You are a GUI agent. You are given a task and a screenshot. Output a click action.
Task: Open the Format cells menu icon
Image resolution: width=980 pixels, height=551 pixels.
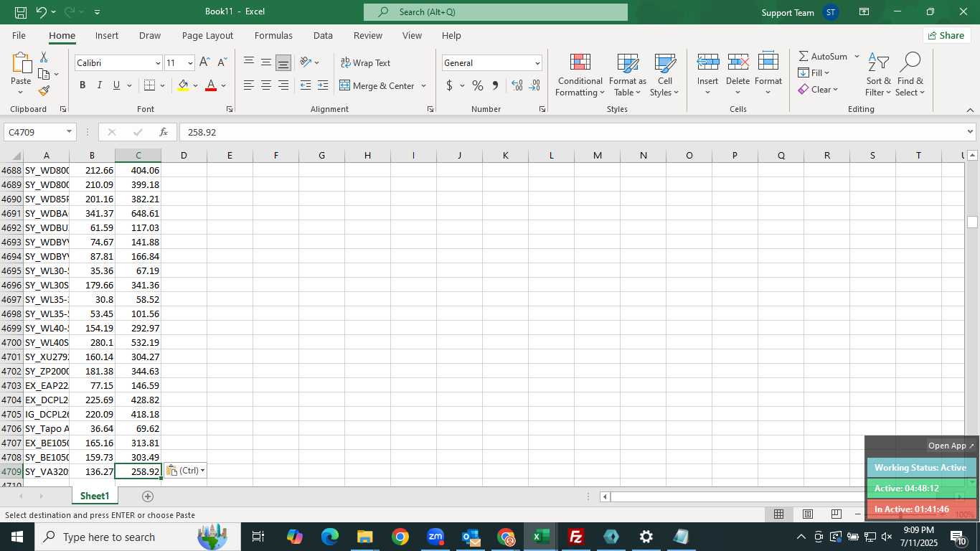[x=768, y=62]
